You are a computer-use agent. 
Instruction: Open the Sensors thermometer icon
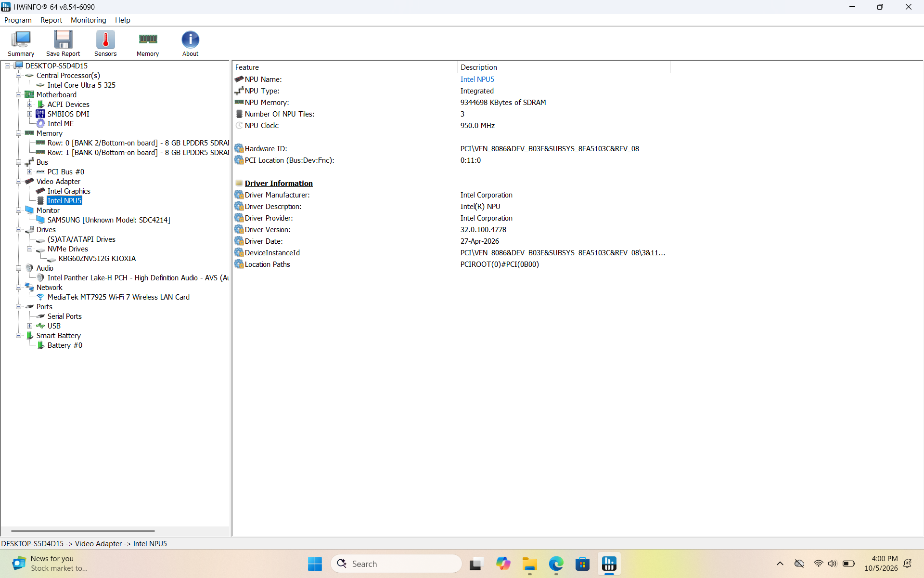[105, 43]
